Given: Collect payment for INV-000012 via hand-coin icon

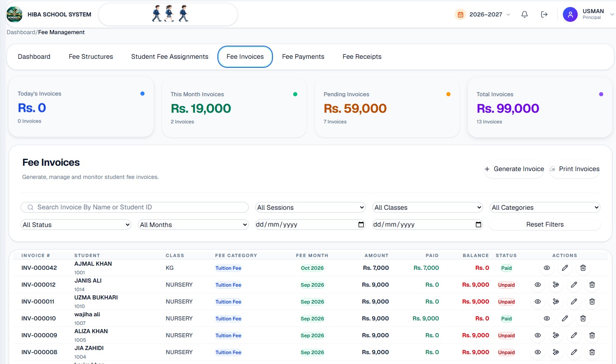Looking at the screenshot, I should point(556,285).
